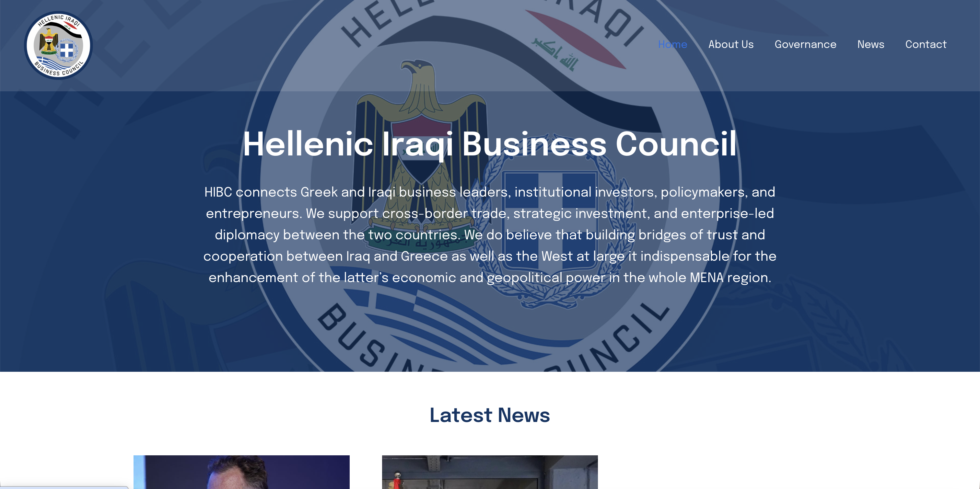Click the wavy Greek flag in hero background
Screen dimensions: 980x489
point(457,327)
